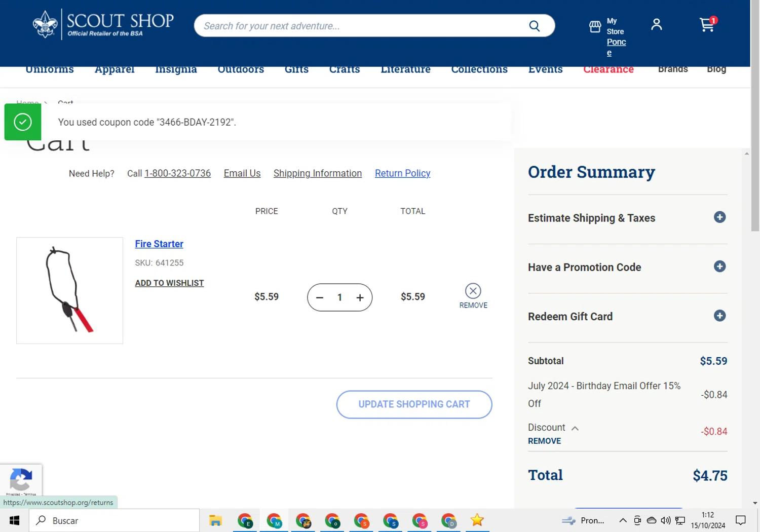Image resolution: width=760 pixels, height=532 pixels.
Task: Expand Redeem Gift Card section
Action: (719, 316)
